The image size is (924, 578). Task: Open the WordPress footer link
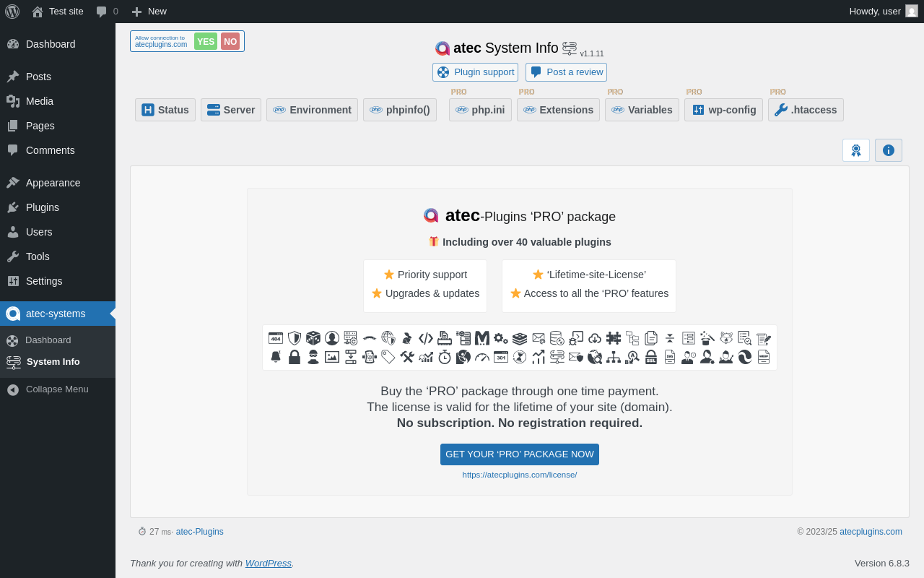(269, 563)
